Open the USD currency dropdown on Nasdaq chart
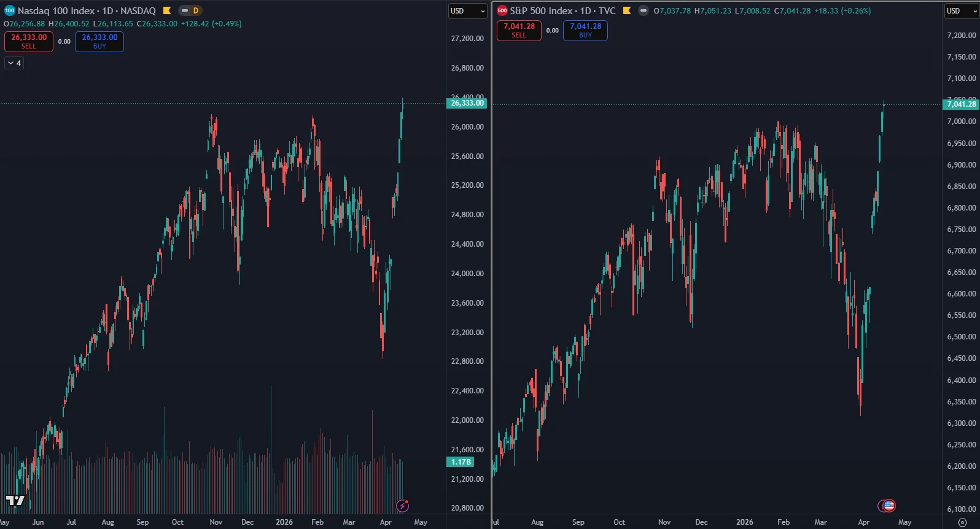This screenshot has height=529, width=980. (x=467, y=10)
